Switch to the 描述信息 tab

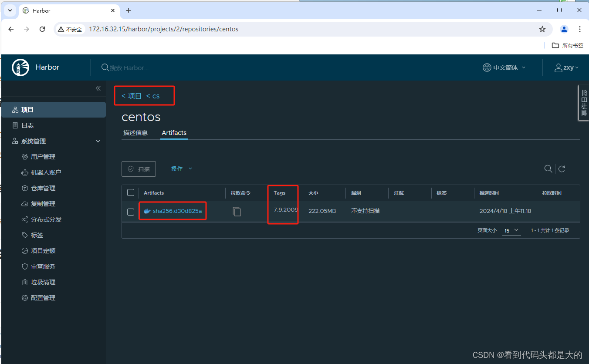click(135, 133)
